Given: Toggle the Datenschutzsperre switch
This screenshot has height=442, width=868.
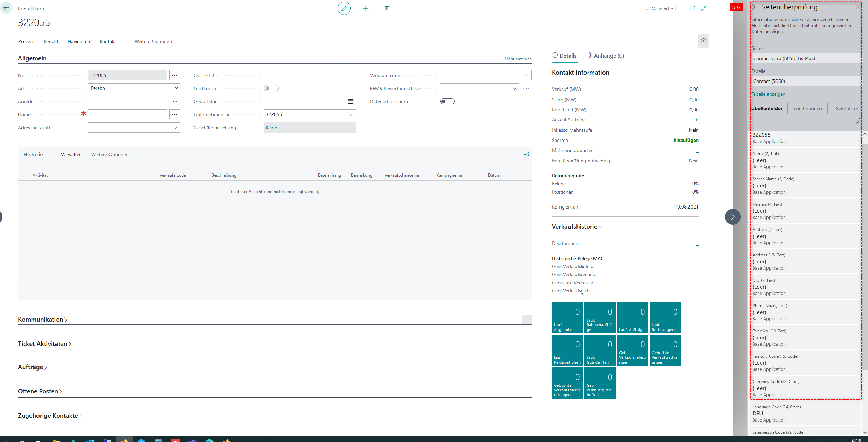Looking at the screenshot, I should point(447,102).
